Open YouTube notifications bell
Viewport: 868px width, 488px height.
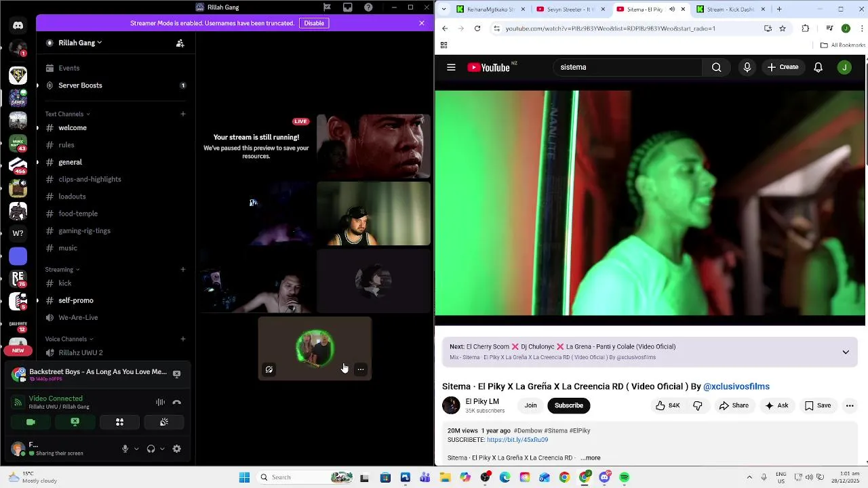point(818,67)
